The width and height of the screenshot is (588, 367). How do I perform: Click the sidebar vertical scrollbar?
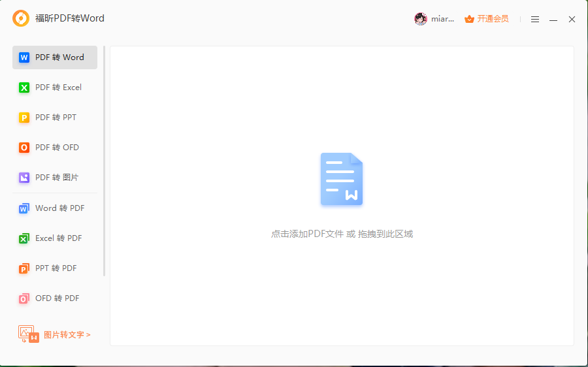[x=105, y=161]
